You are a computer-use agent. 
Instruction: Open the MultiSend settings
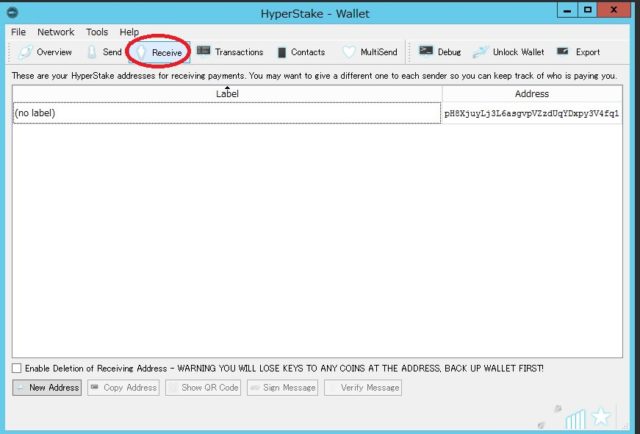[x=370, y=52]
